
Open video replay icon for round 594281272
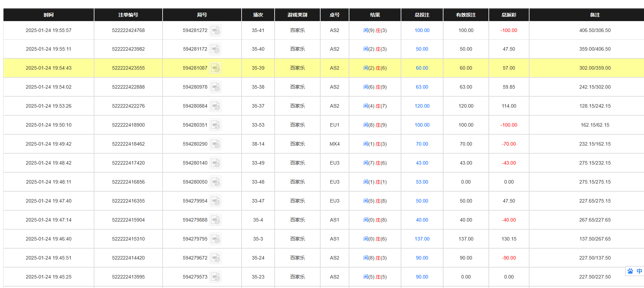coord(215,31)
